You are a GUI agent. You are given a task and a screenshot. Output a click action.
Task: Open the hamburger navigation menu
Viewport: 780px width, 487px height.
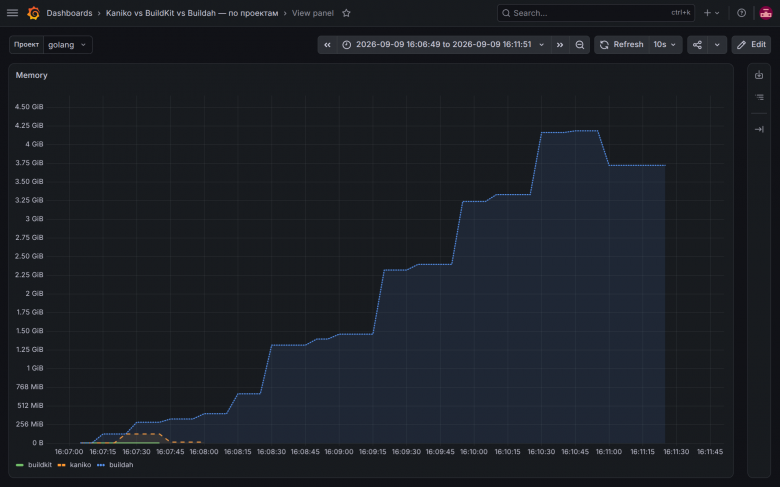12,13
